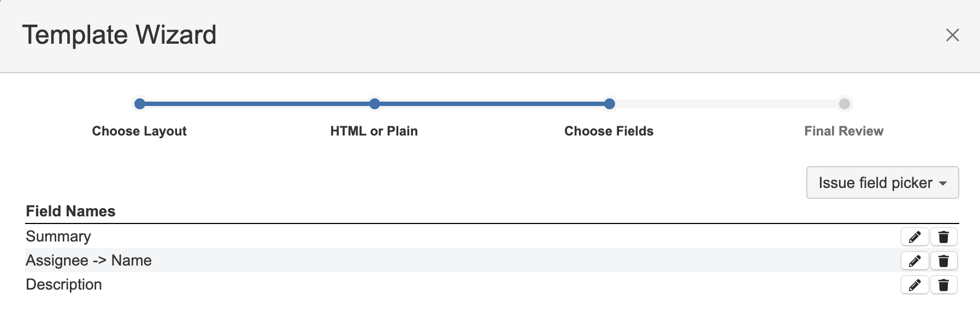Edit the Summary field with pencil icon
This screenshot has width=980, height=318.
click(914, 237)
